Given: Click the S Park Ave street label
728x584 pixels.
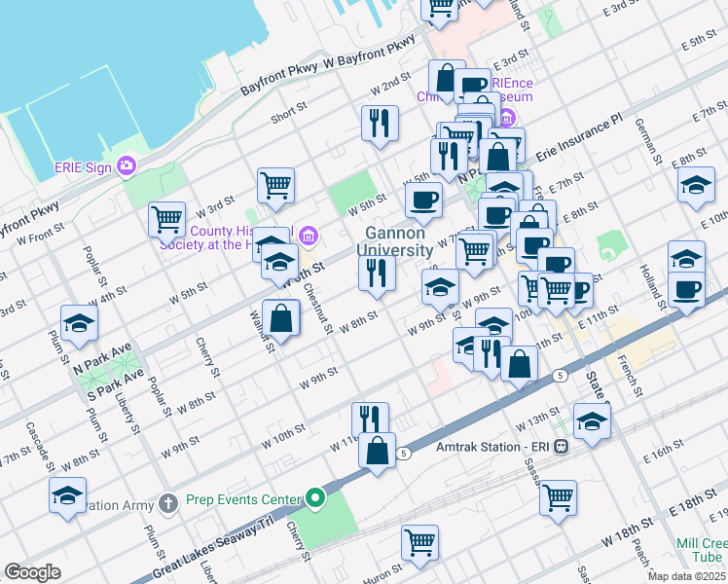Looking at the screenshot, I should (116, 385).
